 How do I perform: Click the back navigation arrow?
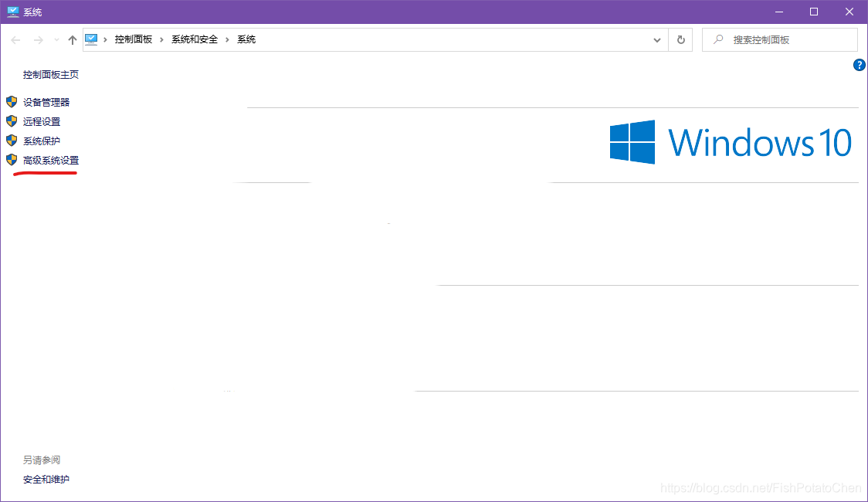(x=15, y=40)
